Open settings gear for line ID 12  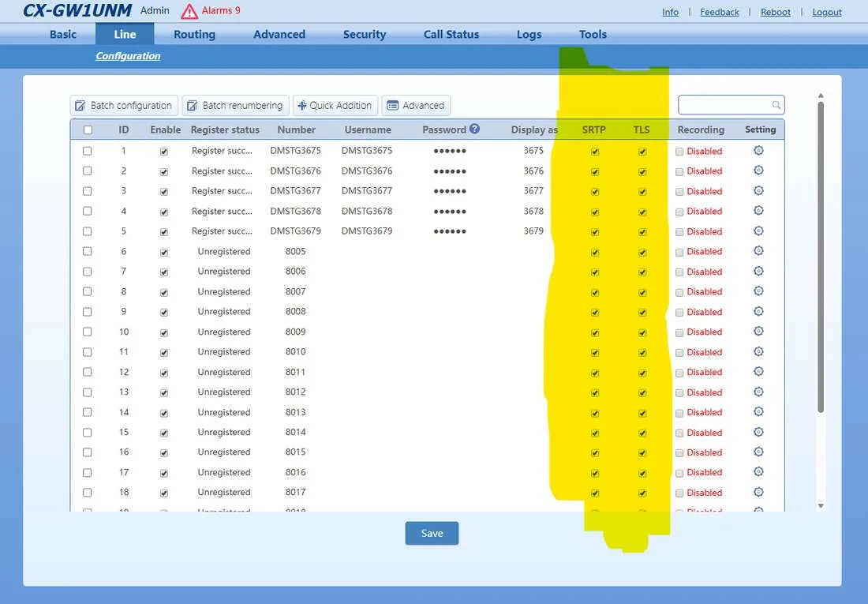pyautogui.click(x=758, y=372)
